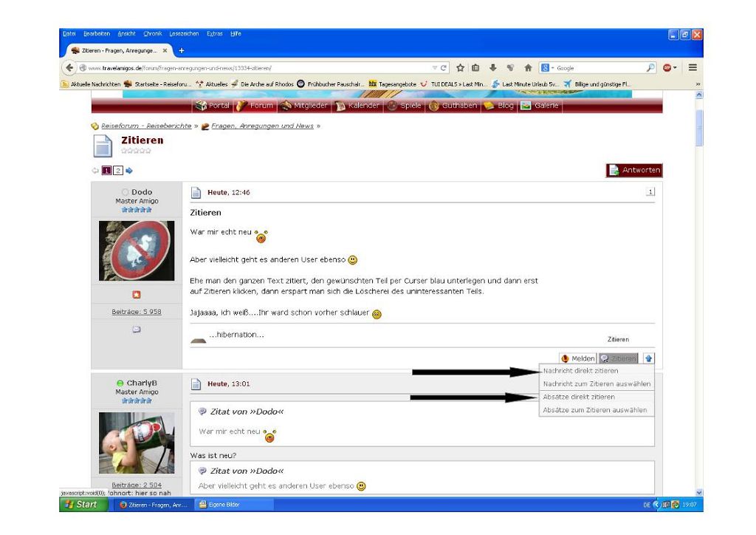Go to page 2 of the thread

pos(117,171)
